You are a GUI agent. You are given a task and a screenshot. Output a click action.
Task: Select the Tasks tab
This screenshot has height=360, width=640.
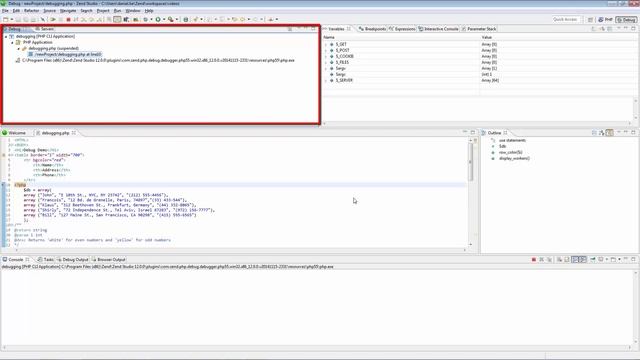[45, 260]
